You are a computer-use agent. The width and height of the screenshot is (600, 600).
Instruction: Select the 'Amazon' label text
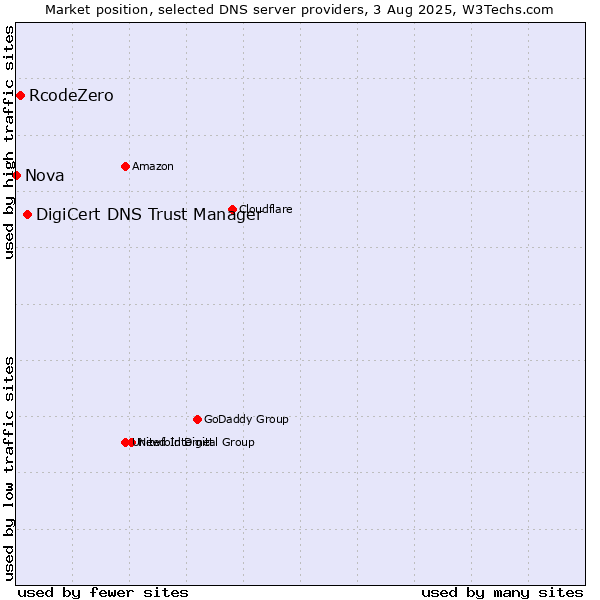153,166
